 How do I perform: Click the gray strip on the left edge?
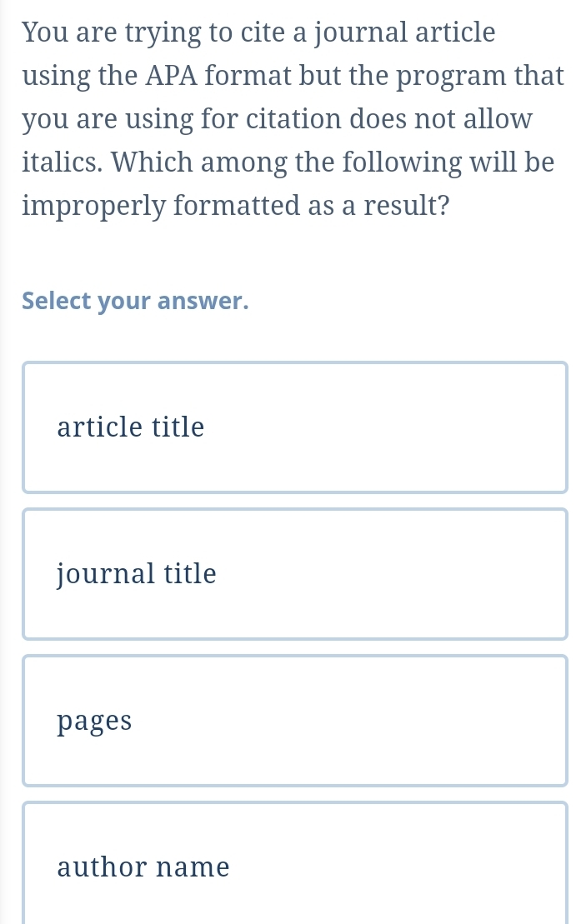[x=4, y=500]
